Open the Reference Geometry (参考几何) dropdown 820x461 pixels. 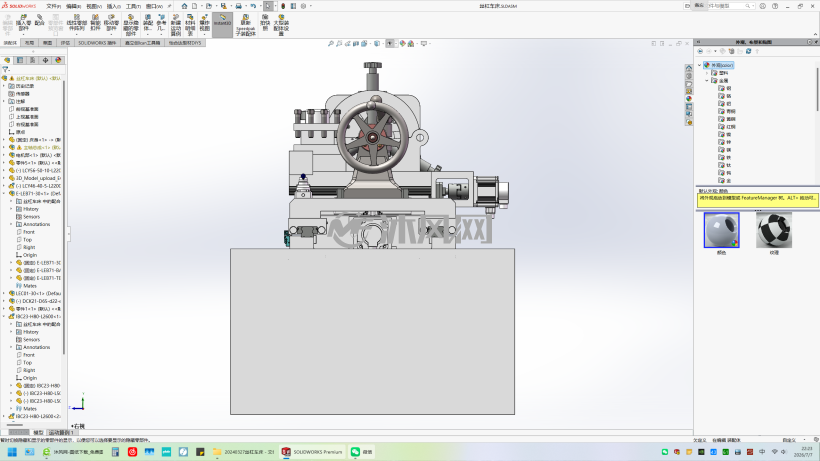click(x=161, y=25)
